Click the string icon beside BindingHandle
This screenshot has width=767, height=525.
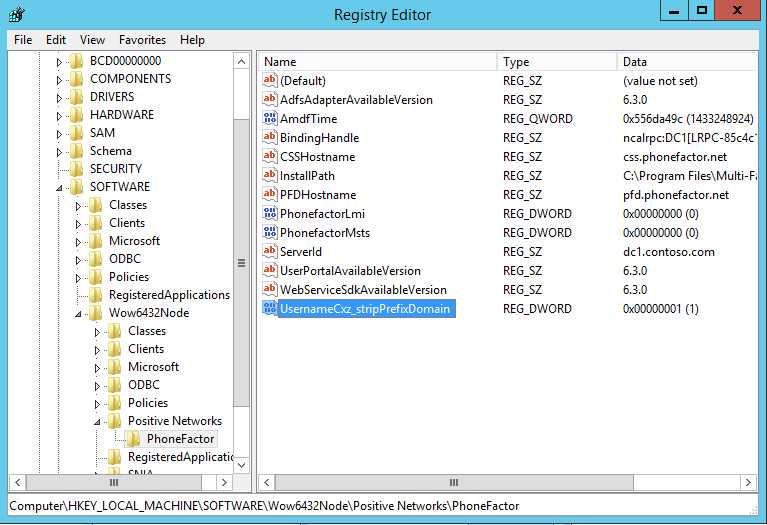point(270,137)
